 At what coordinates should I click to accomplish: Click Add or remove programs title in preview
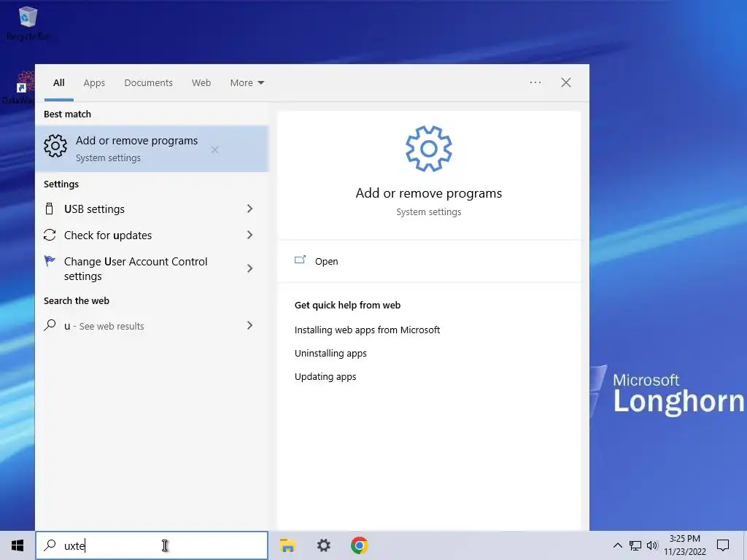[x=429, y=192]
